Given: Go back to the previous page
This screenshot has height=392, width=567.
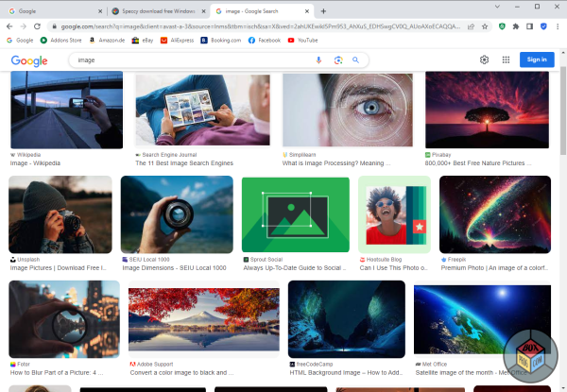Looking at the screenshot, I should 9,26.
